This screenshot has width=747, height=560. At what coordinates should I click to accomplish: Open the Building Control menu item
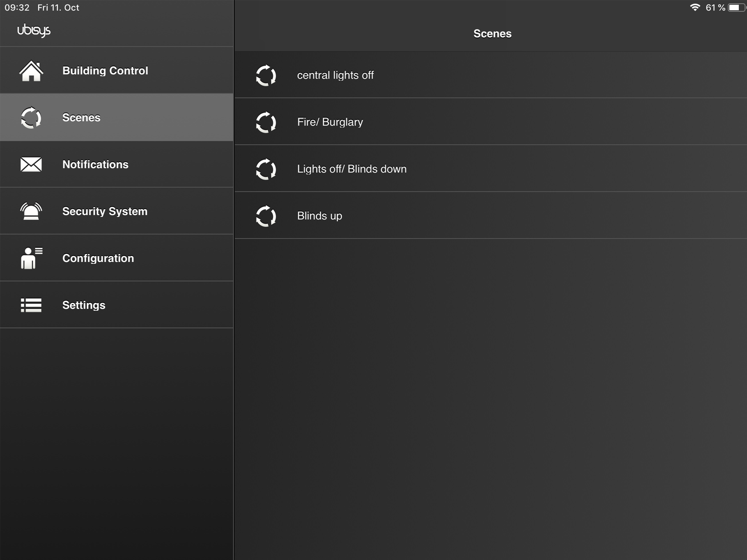coord(116,71)
